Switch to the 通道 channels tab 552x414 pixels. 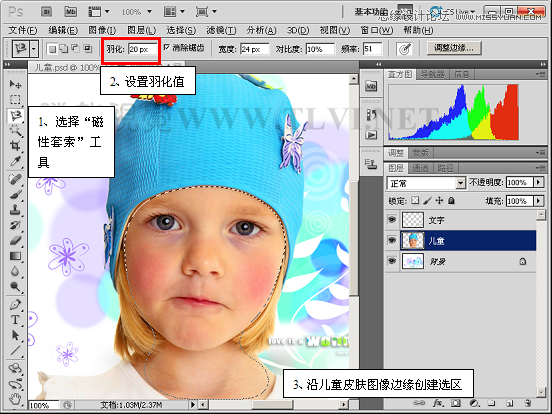point(420,168)
